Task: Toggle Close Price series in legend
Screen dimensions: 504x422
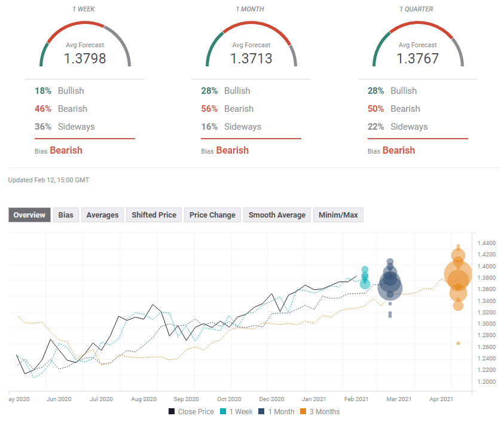Action: click(191, 411)
